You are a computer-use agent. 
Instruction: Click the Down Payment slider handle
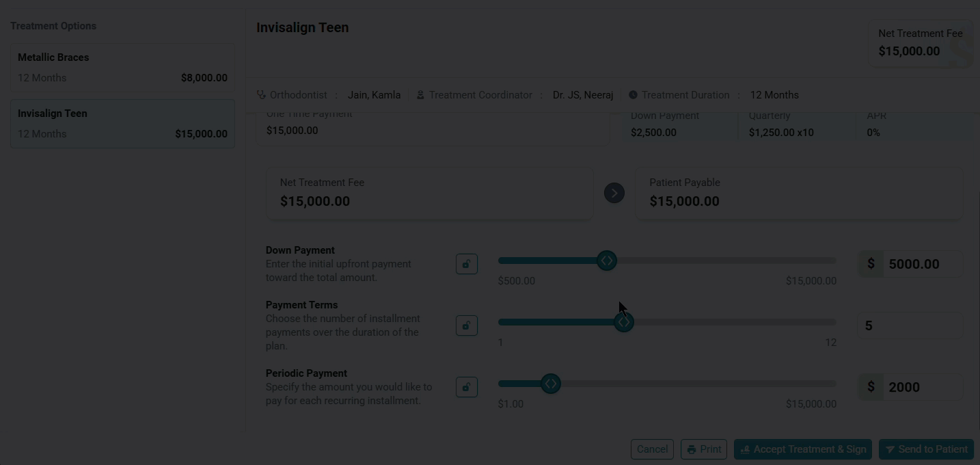pos(606,261)
